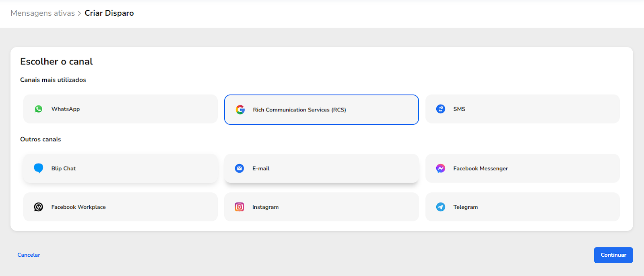Select the Facebook Messenger channel label
644x276 pixels.
(x=480, y=169)
